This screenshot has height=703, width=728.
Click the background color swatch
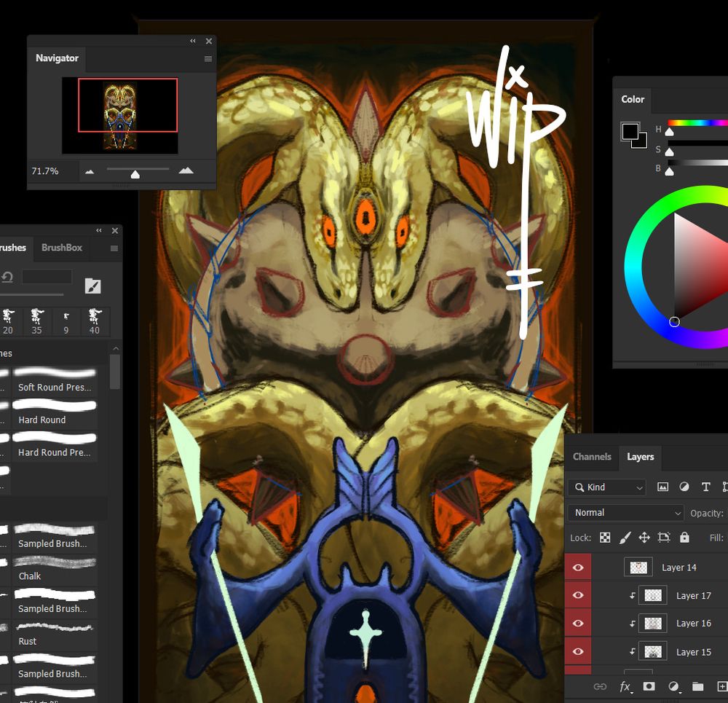(641, 142)
